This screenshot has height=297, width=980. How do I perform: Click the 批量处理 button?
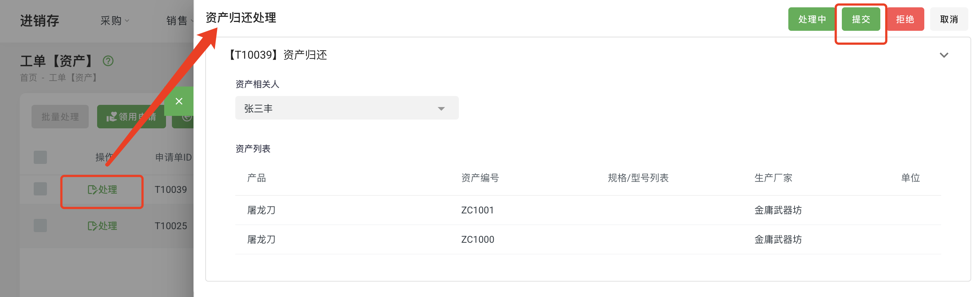(60, 117)
